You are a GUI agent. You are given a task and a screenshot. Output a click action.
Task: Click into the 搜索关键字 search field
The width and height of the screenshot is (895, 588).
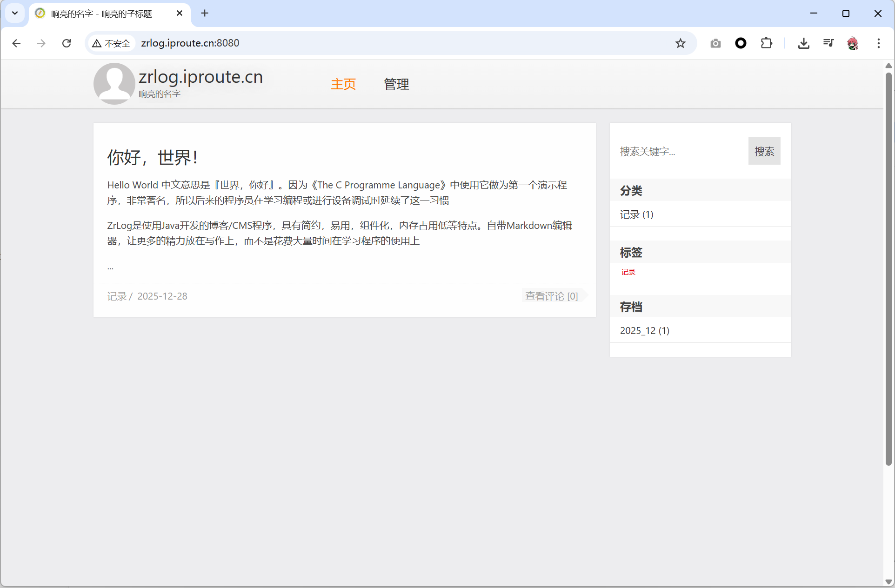[681, 151]
